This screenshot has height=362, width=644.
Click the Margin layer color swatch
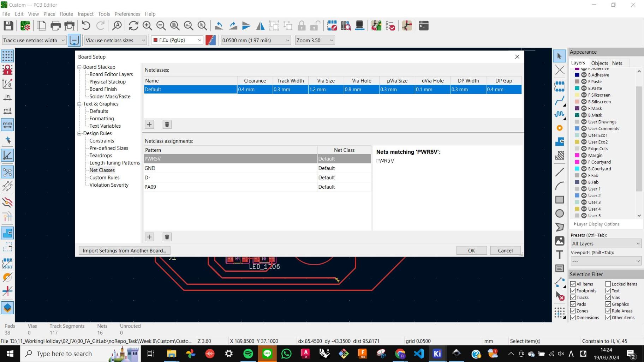pos(577,155)
